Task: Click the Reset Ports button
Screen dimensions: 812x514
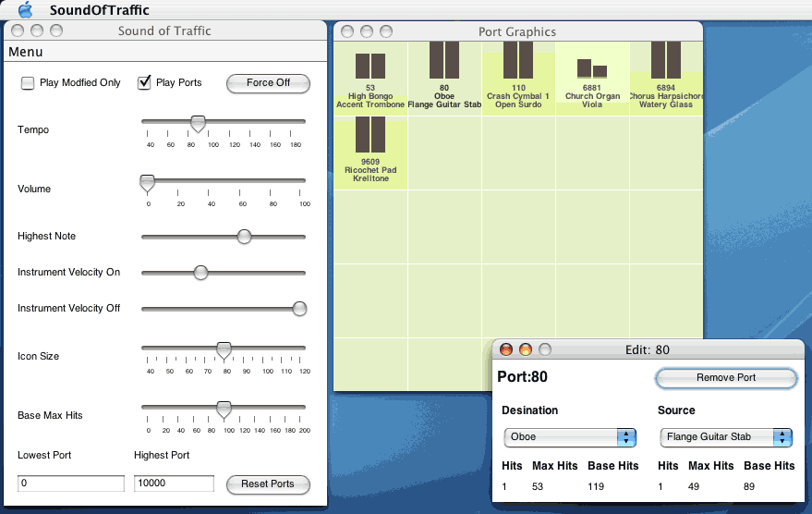Action: point(268,484)
